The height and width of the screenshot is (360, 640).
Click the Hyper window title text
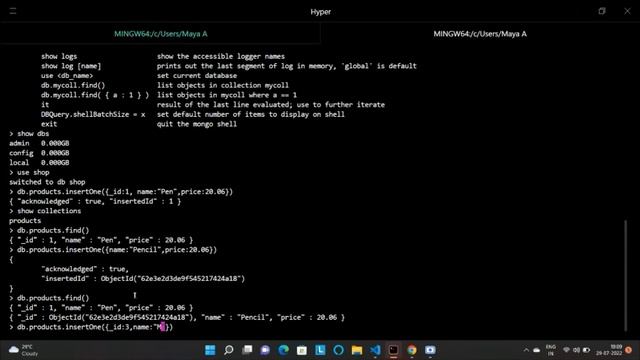320,12
